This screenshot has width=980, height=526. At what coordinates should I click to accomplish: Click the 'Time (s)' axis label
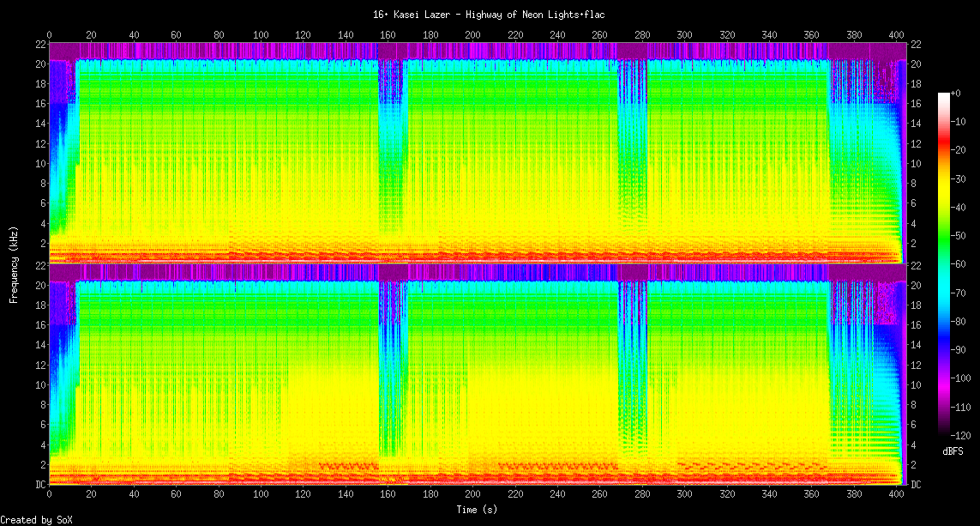click(x=476, y=510)
